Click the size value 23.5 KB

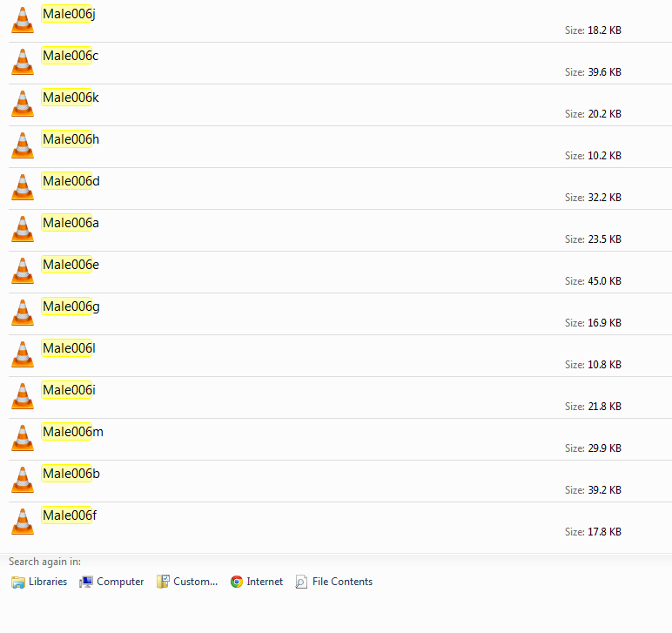point(604,239)
